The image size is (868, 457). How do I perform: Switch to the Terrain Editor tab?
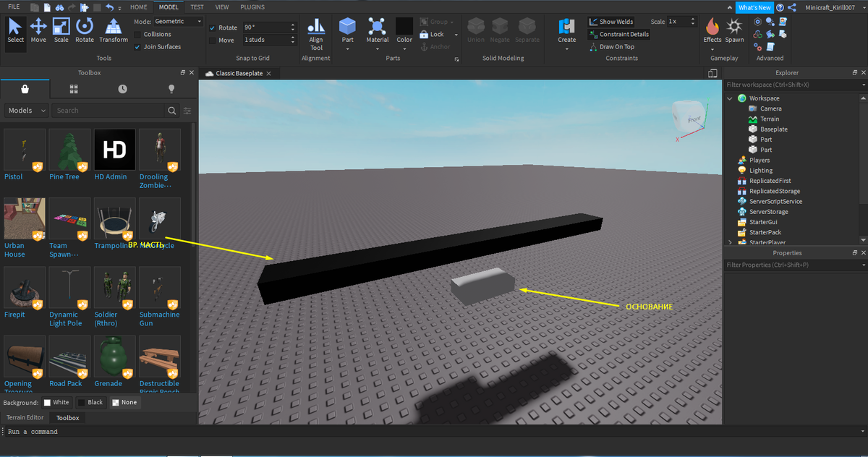click(x=25, y=417)
